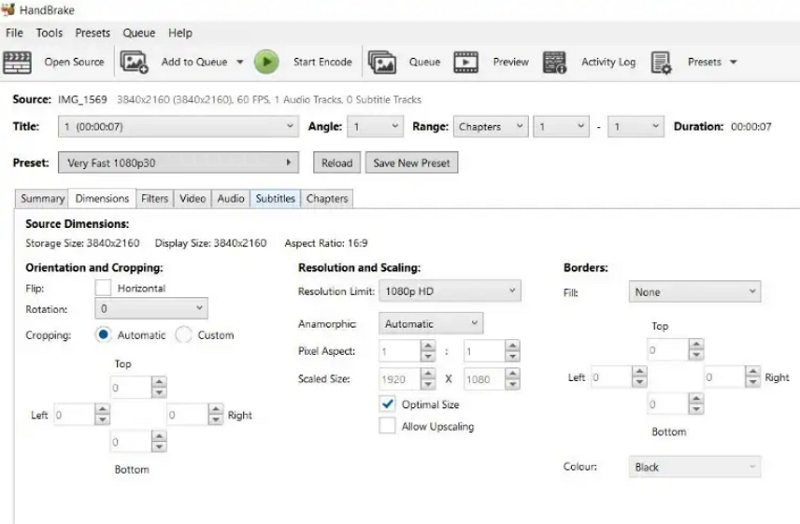Open the Help menu
The image size is (800, 524).
click(180, 33)
